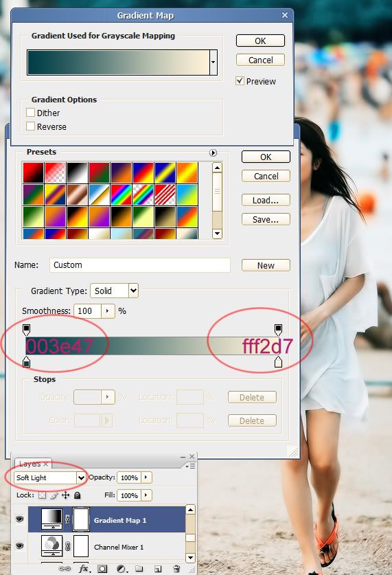Hide the Gradient Map 1 layer
This screenshot has width=392, height=575.
tap(20, 519)
